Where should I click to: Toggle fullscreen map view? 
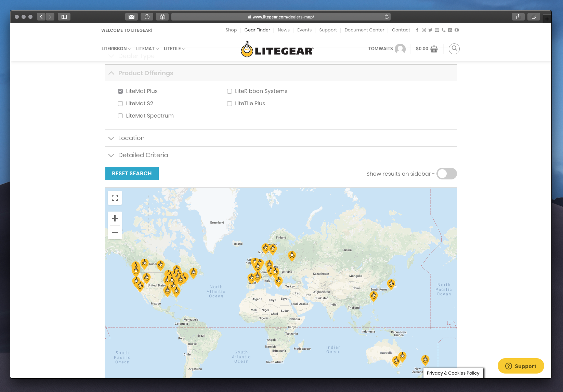click(115, 198)
